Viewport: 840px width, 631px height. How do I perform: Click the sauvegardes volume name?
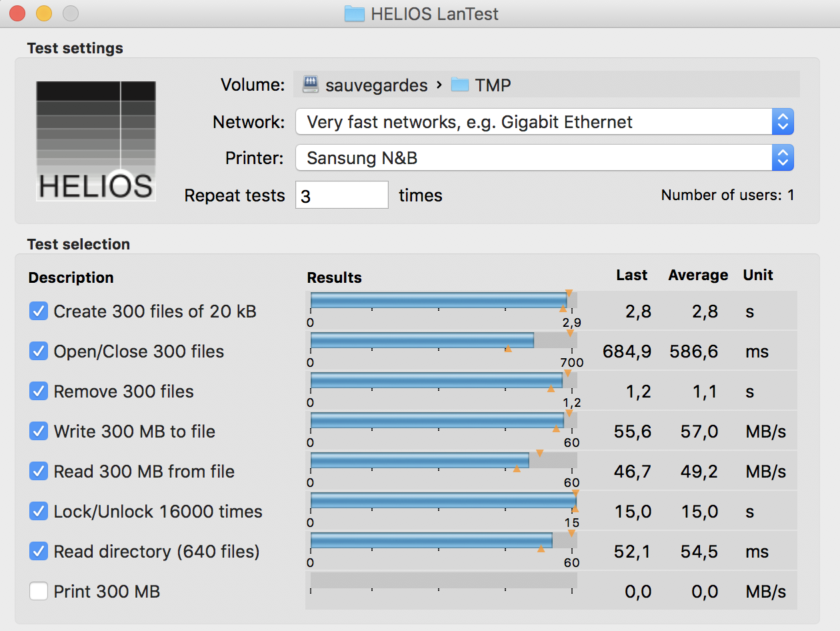377,85
